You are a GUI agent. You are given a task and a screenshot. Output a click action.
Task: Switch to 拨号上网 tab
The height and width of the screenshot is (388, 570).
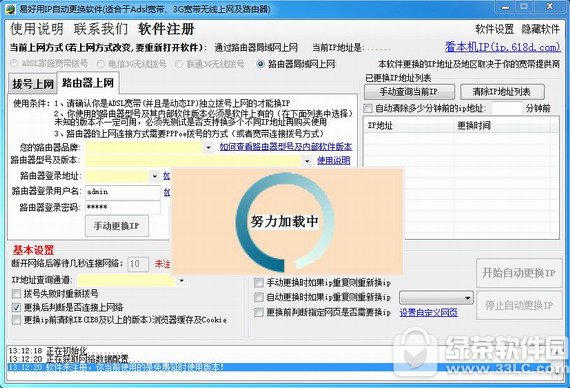click(33, 84)
